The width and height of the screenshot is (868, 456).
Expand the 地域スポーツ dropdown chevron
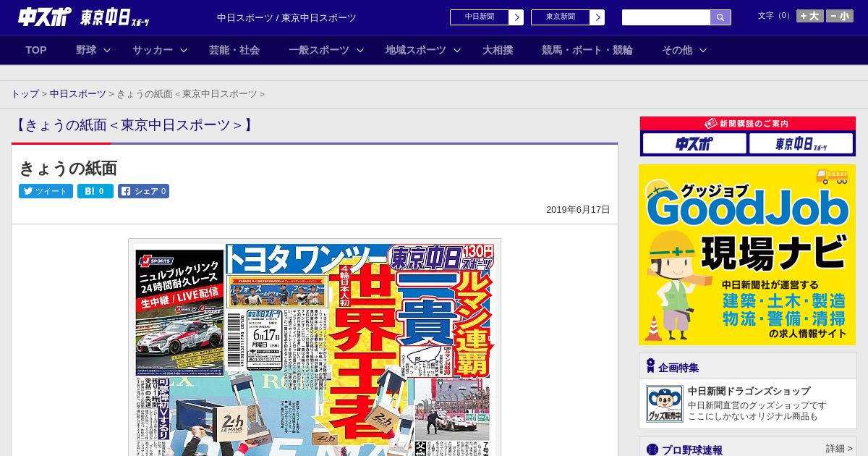[457, 50]
